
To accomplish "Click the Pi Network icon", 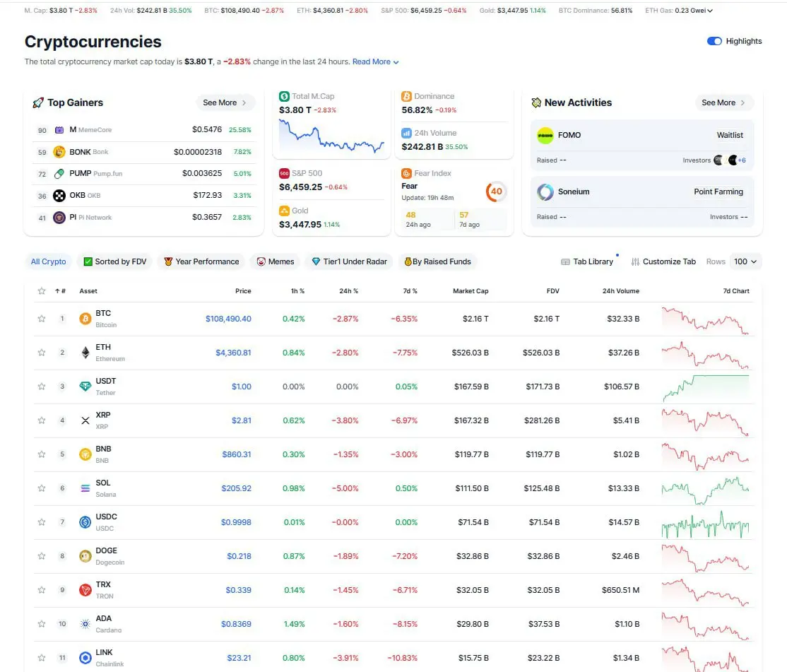I will click(x=59, y=218).
